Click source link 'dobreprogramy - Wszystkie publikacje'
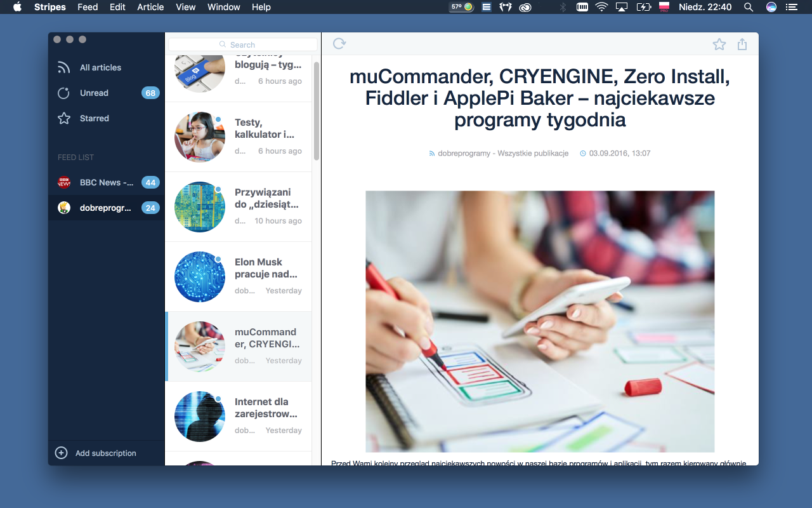This screenshot has height=508, width=812. 503,153
